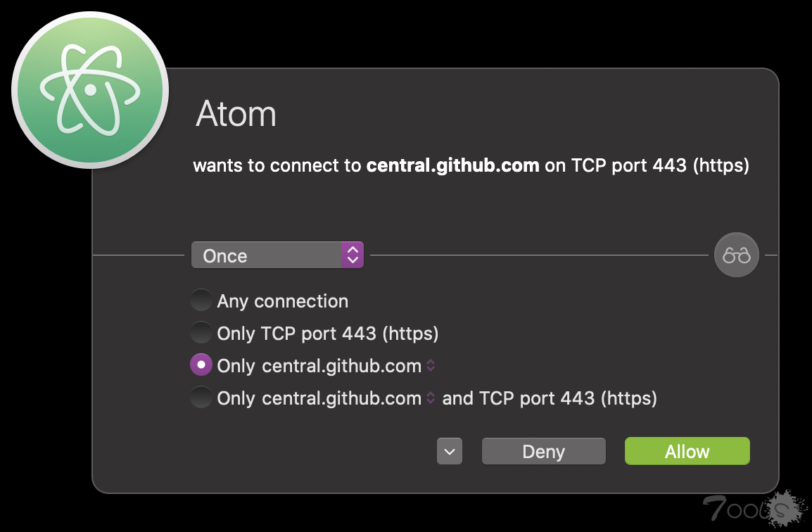Open the research assistant glasses icon

(736, 255)
